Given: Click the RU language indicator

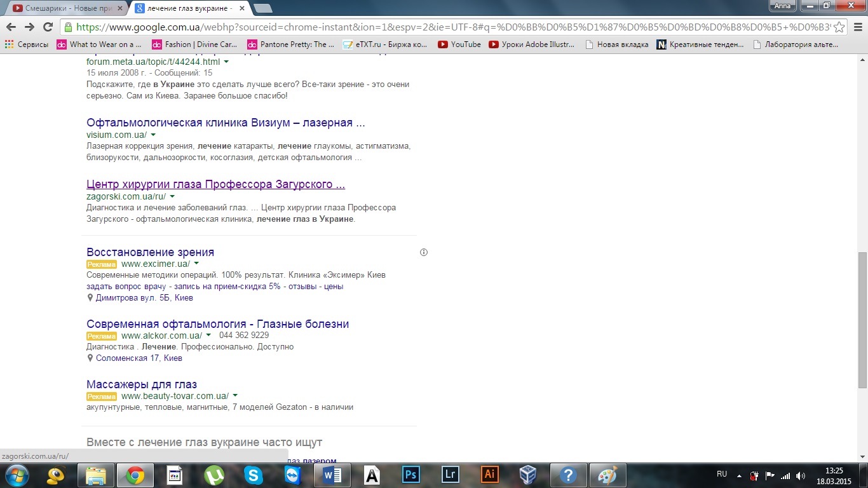Looking at the screenshot, I should point(722,474).
